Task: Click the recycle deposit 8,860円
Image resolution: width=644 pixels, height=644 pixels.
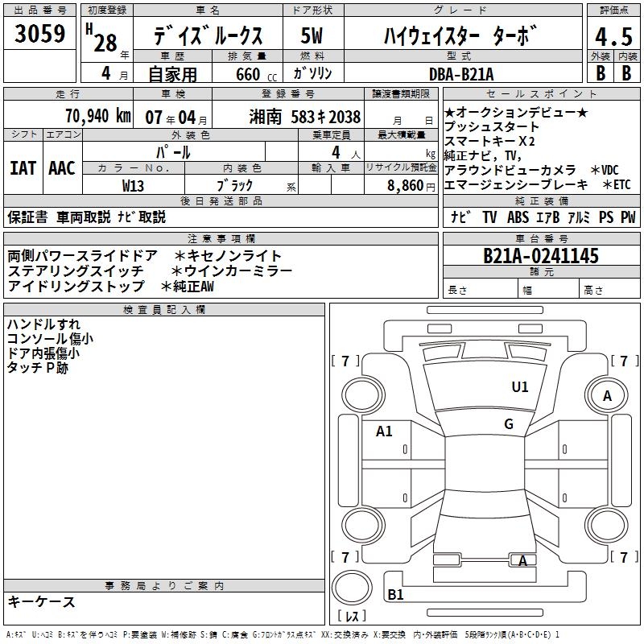Action: [x=411, y=186]
